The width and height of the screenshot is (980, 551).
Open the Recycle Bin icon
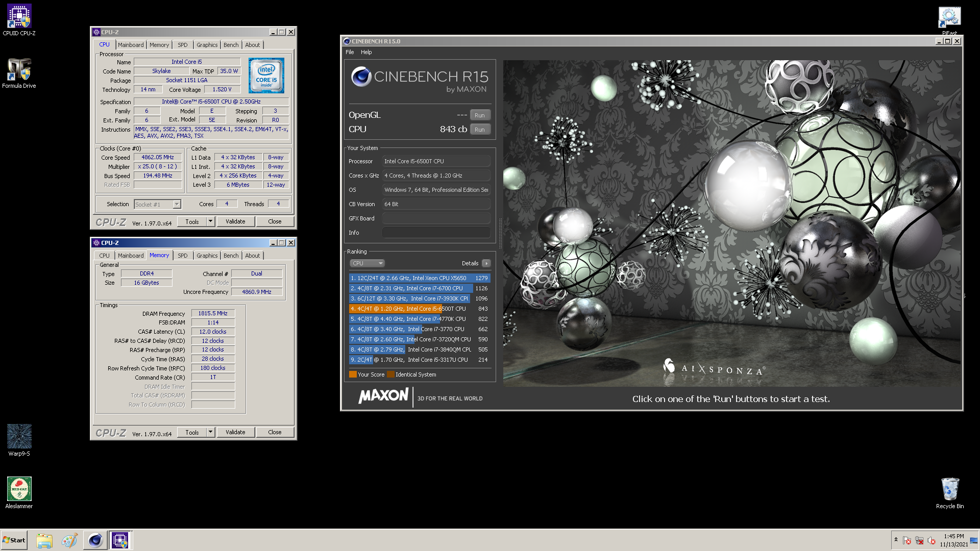(x=950, y=492)
